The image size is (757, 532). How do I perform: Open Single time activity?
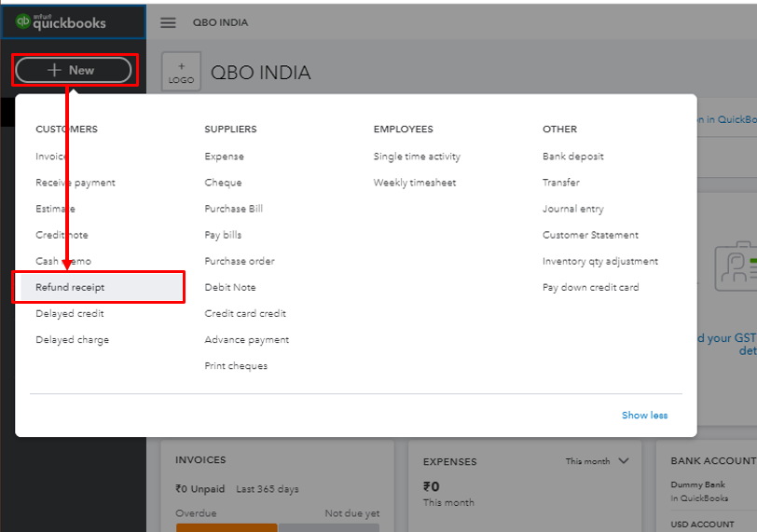point(417,157)
